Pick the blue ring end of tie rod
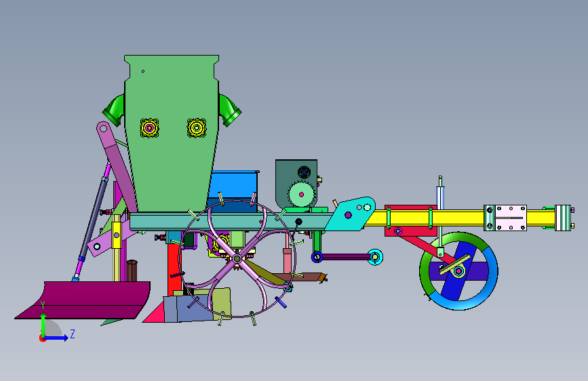This screenshot has width=588, height=381. 317,257
